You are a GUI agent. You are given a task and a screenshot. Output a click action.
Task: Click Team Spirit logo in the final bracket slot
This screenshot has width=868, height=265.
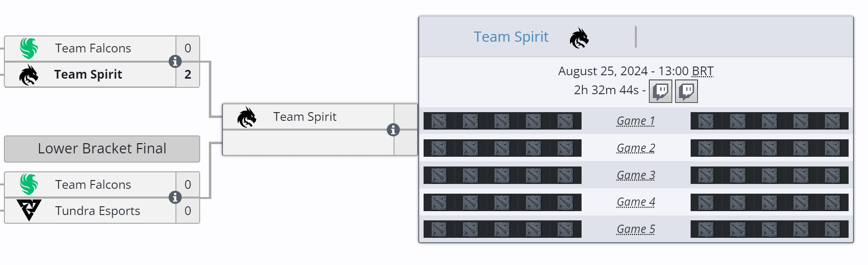(247, 117)
